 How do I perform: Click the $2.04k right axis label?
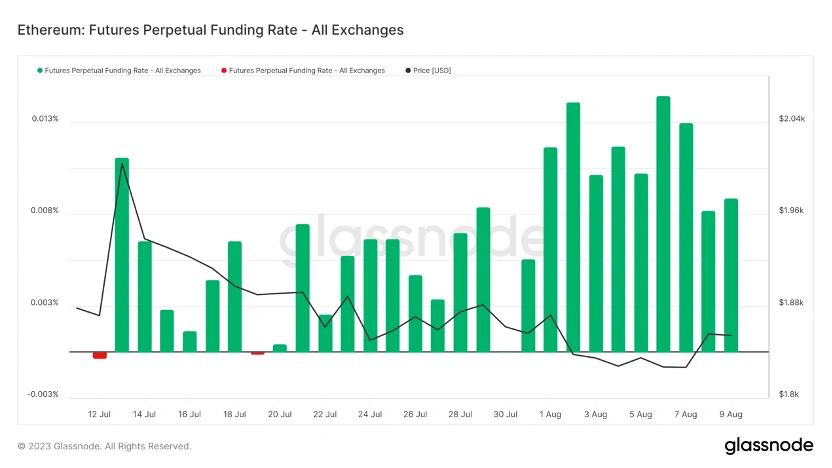tap(791, 119)
